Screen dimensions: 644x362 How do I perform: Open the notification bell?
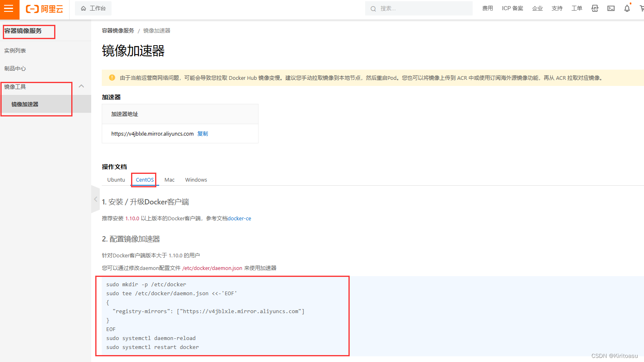click(627, 8)
